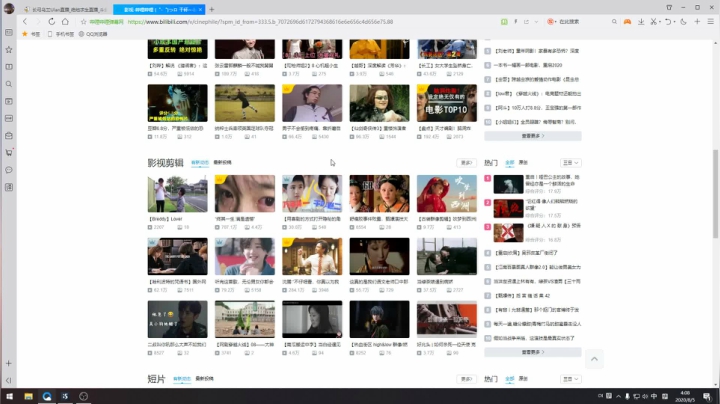Open the 书签 bookmarks bar item
This screenshot has width=720, height=404.
click(x=31, y=34)
